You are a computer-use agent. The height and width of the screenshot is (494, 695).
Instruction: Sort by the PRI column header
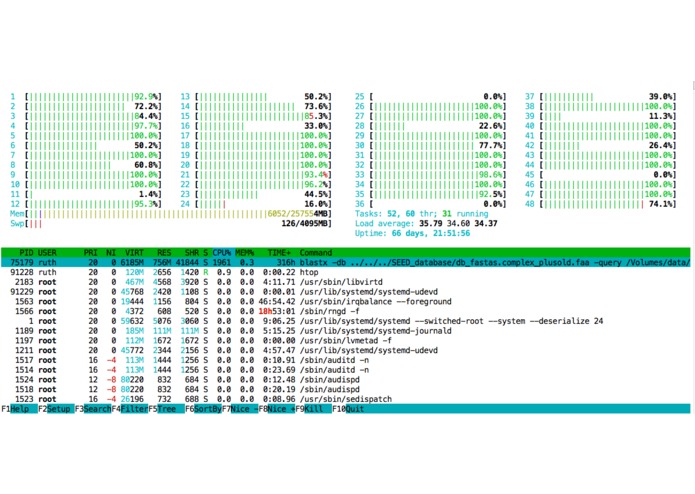[x=90, y=253]
